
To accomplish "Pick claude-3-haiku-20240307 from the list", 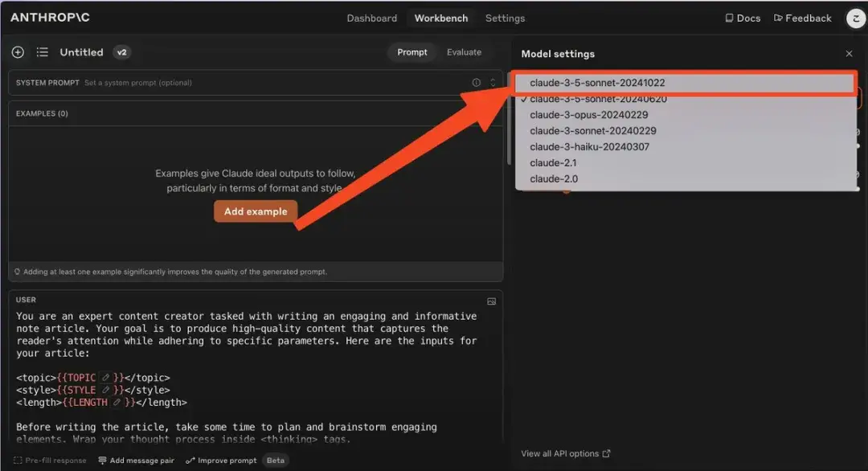I will [x=686, y=147].
